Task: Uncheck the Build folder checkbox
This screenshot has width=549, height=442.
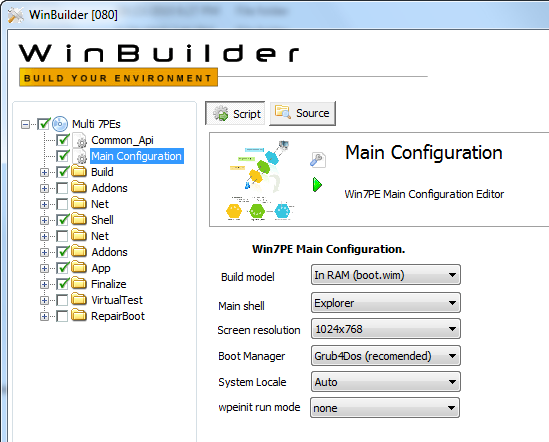Action: point(63,172)
